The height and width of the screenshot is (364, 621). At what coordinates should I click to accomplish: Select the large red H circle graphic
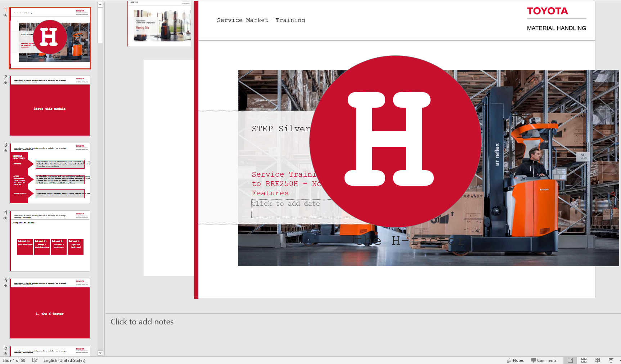point(395,141)
